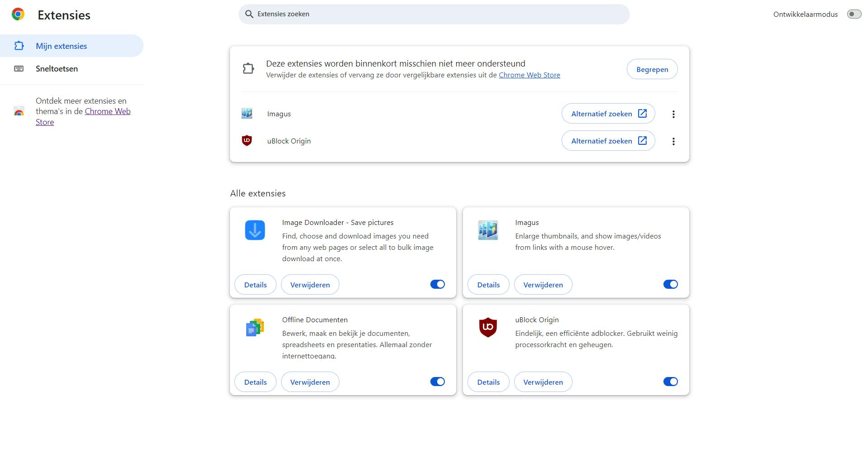The width and height of the screenshot is (868, 463).
Task: Open the three-dot menu for Imagus
Action: point(673,114)
